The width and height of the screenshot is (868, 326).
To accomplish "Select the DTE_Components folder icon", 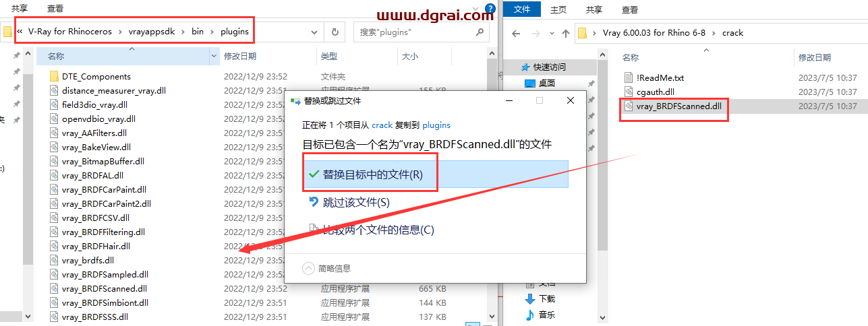I will (x=55, y=76).
